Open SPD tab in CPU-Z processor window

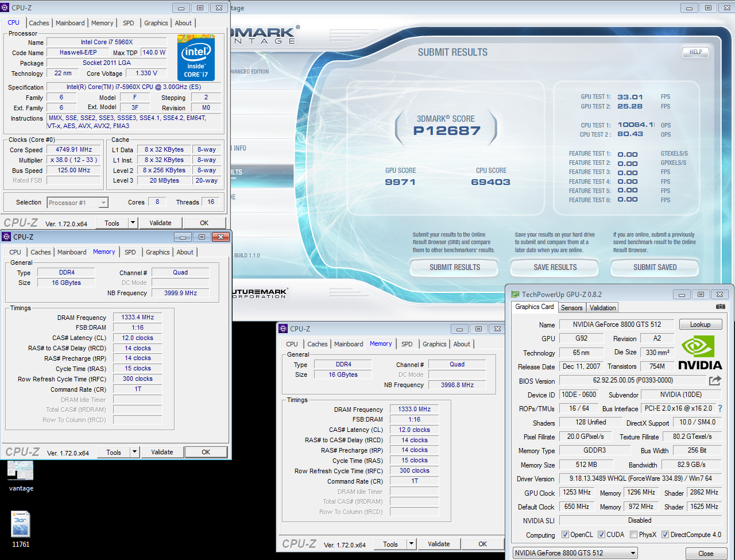coord(129,23)
